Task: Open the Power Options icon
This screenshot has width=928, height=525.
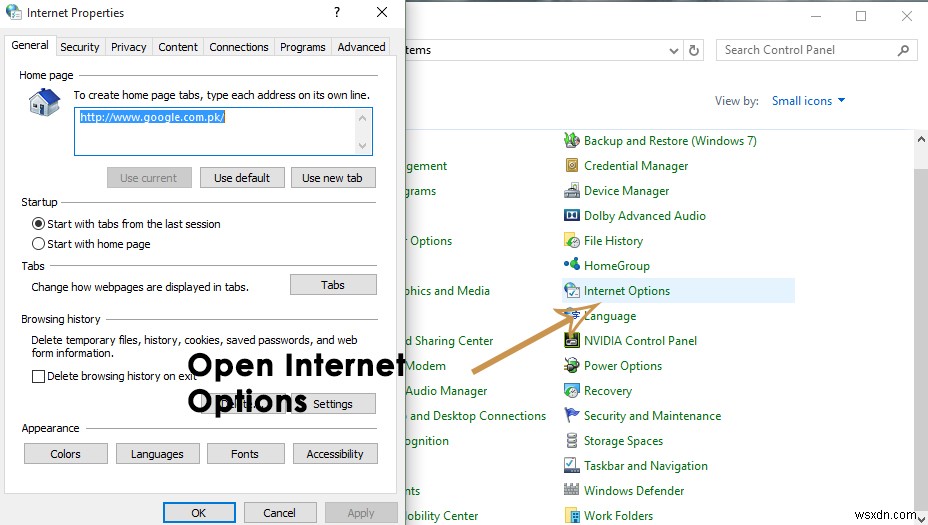Action: coord(572,365)
